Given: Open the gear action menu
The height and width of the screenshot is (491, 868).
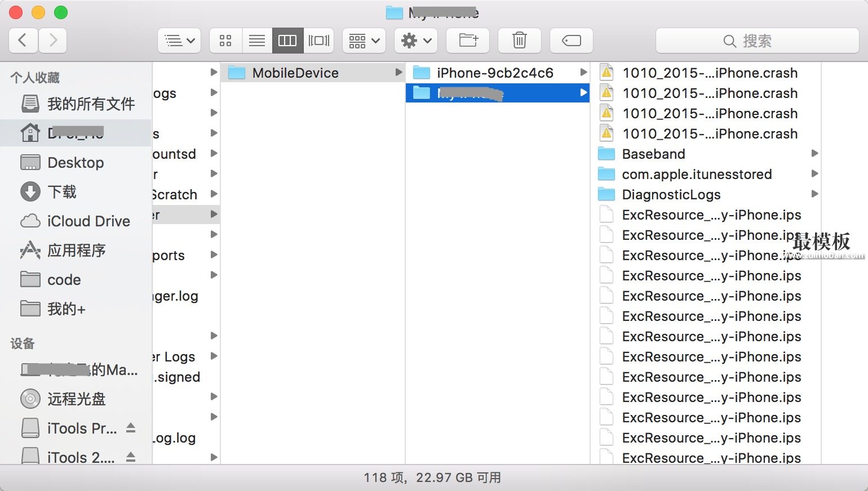Looking at the screenshot, I should 416,41.
